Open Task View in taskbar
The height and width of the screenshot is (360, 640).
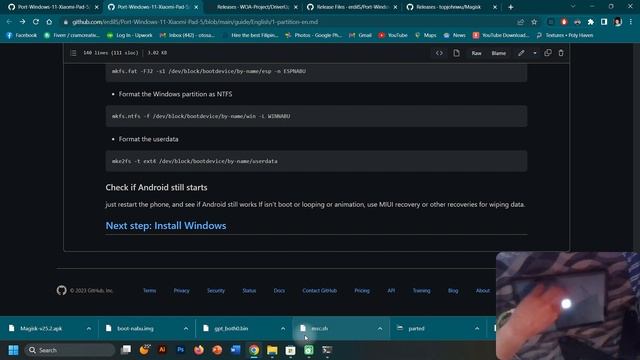126,350
